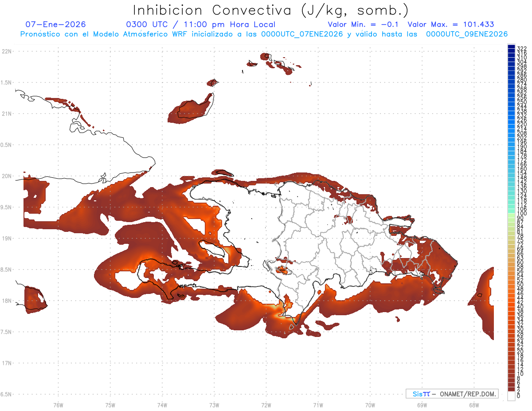This screenshot has height=411, width=532.
Task: Click the '10' legend value
Action: [520, 374]
